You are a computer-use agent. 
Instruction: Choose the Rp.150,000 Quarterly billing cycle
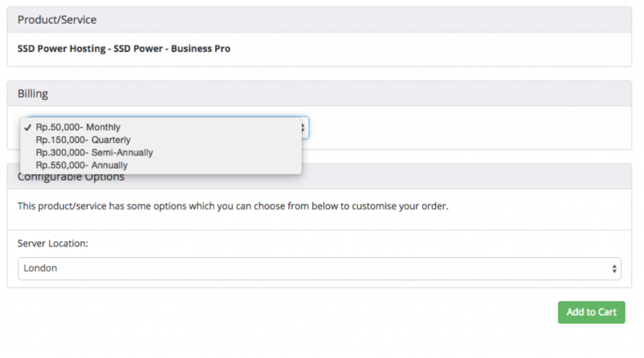[83, 139]
